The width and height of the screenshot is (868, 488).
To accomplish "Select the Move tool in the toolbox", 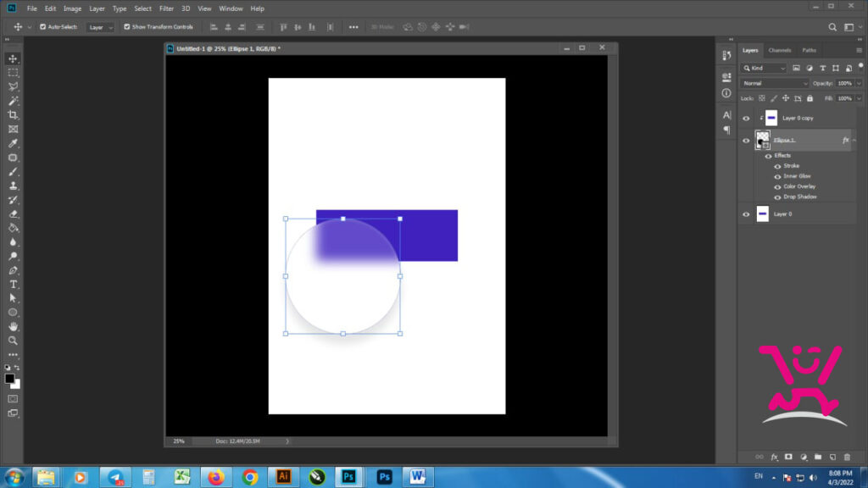I will point(13,58).
